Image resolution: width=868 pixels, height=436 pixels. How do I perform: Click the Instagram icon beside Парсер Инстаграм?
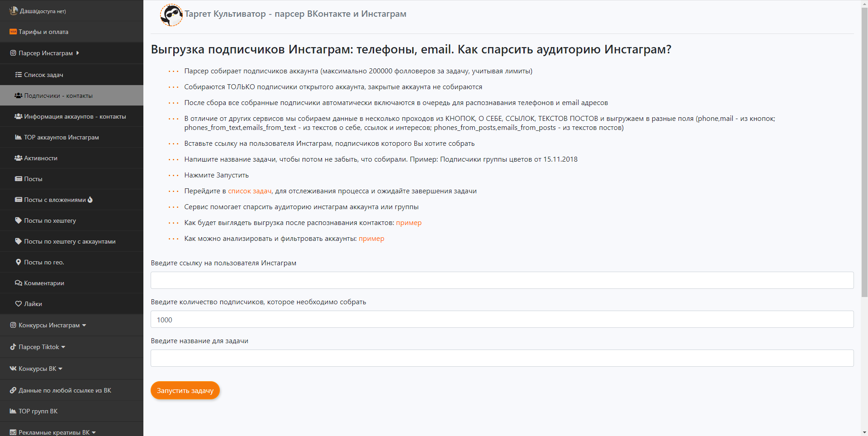[x=13, y=53]
